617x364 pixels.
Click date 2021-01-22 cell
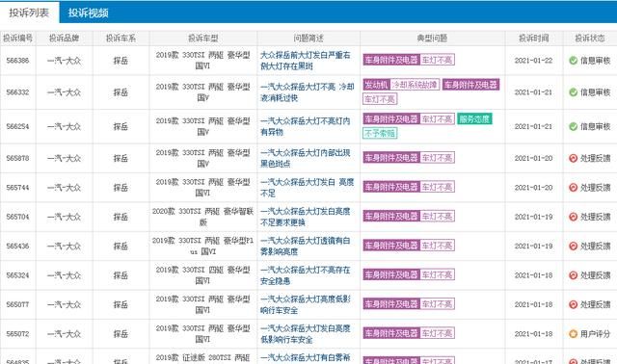point(533,61)
